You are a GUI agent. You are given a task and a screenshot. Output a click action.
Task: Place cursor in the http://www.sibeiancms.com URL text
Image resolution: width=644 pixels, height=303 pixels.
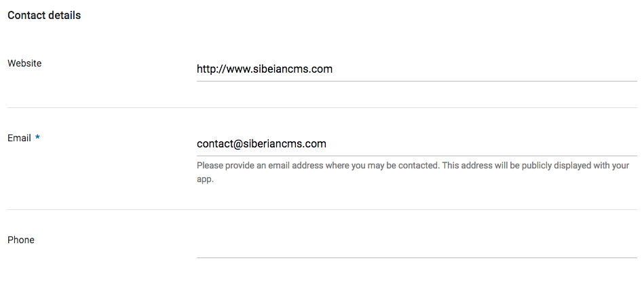pos(264,69)
